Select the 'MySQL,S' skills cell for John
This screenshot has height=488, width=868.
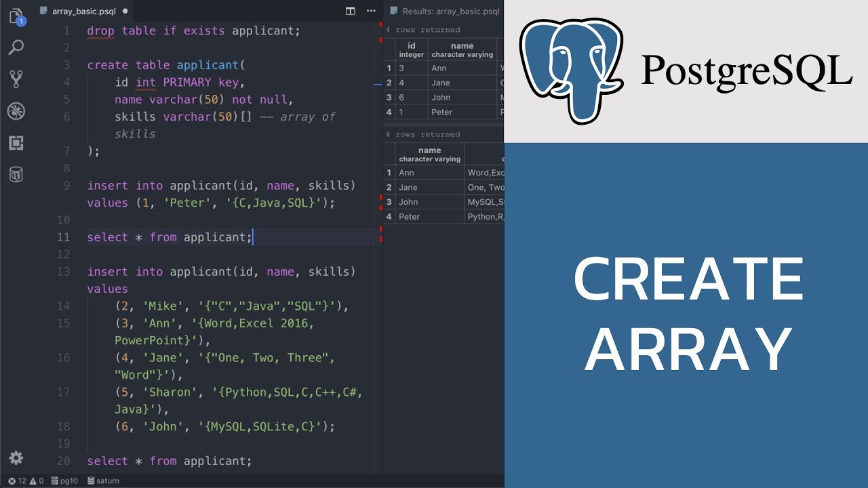484,202
